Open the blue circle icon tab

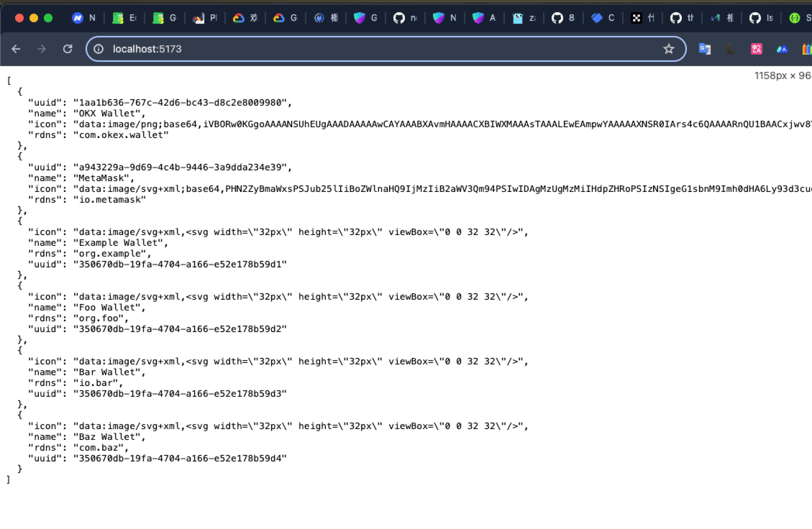(x=326, y=18)
